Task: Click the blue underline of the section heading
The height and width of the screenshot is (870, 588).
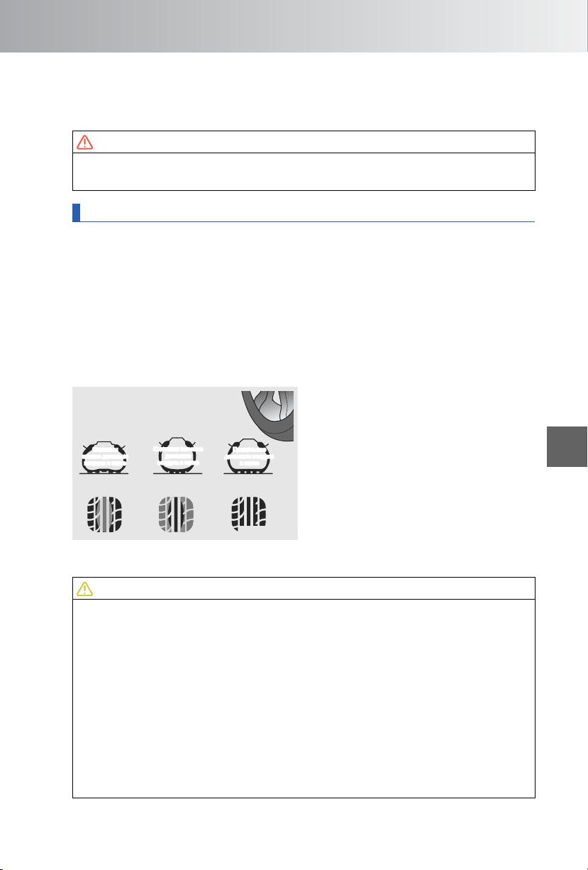Action: 303,221
